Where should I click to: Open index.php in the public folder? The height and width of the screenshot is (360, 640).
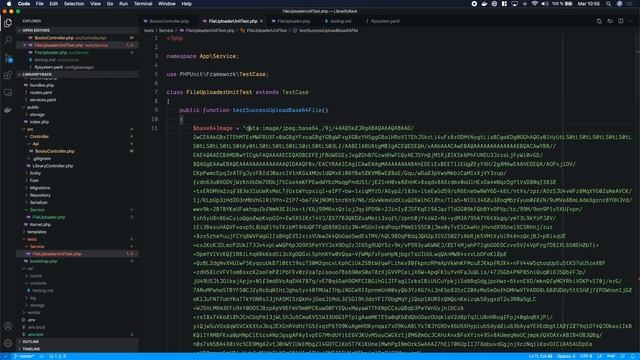[39, 122]
